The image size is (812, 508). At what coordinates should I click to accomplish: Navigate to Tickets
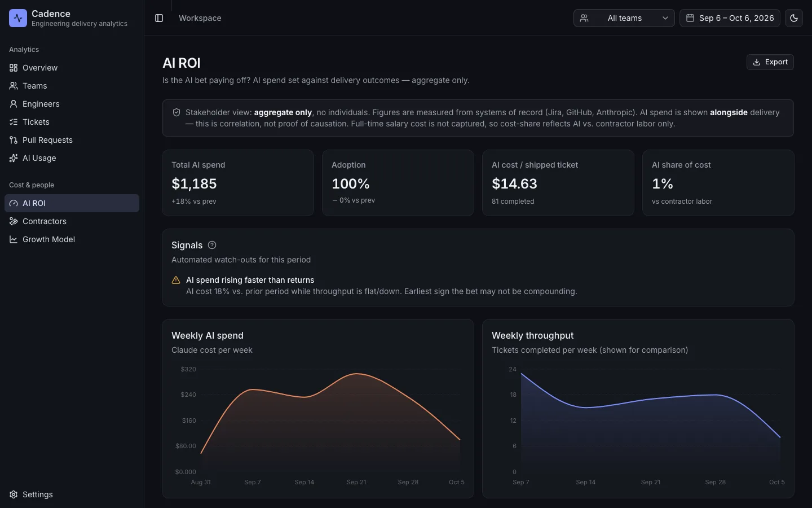click(72, 122)
